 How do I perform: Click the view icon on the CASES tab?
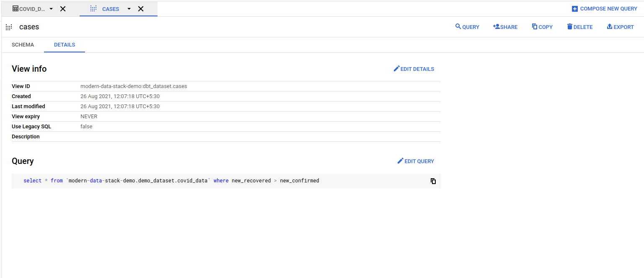pyautogui.click(x=93, y=9)
